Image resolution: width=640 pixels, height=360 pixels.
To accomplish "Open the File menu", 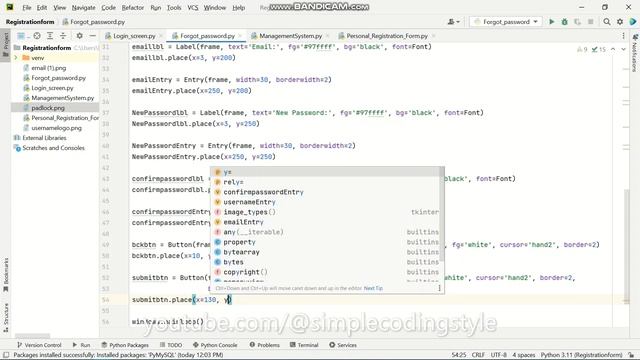I will [x=27, y=7].
